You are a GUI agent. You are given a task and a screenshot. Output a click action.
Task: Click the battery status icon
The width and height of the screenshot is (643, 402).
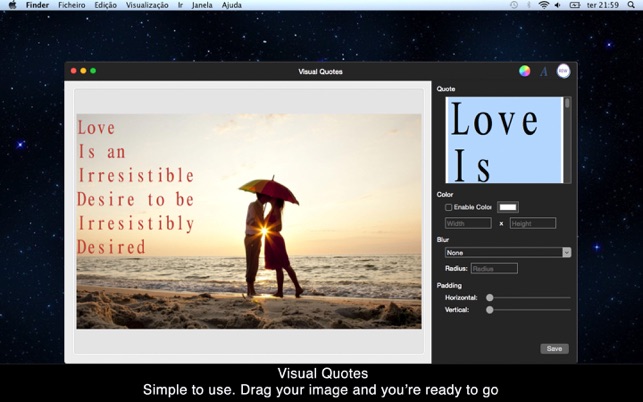click(x=575, y=5)
